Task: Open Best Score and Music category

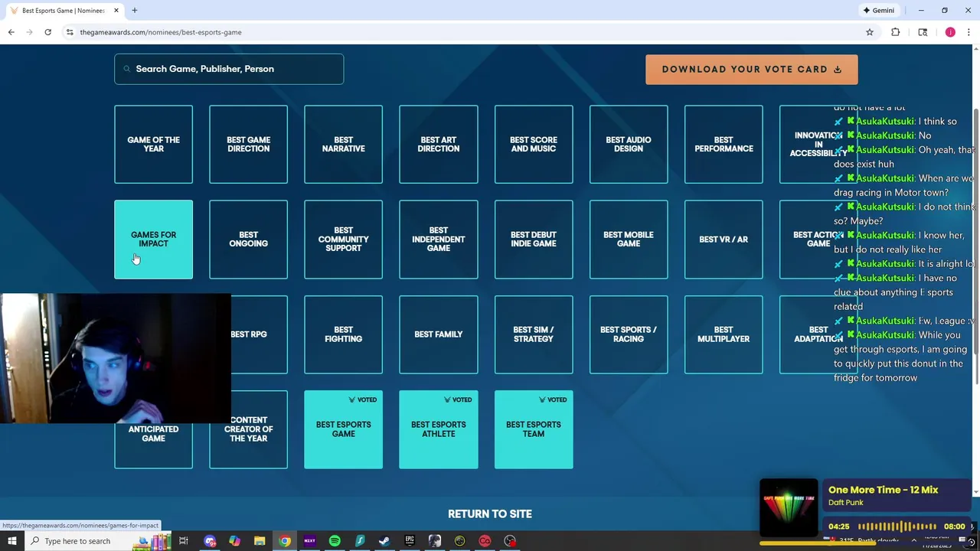Action: coord(534,145)
